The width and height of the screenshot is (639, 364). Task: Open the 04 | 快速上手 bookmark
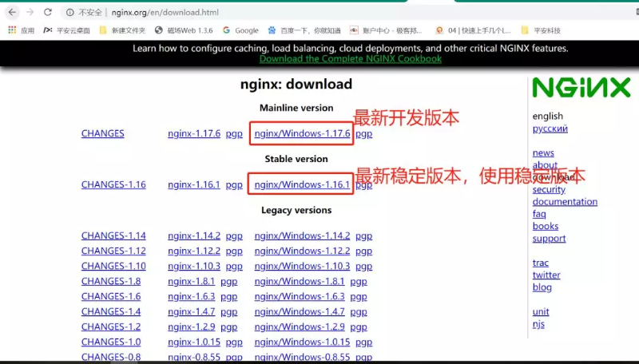tap(473, 30)
